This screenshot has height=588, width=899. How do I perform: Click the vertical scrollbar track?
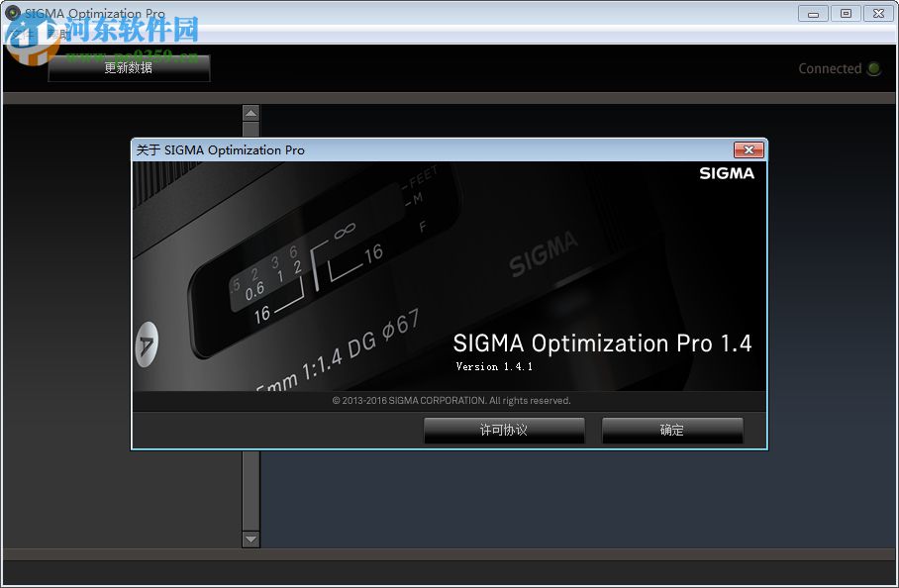pyautogui.click(x=250, y=495)
